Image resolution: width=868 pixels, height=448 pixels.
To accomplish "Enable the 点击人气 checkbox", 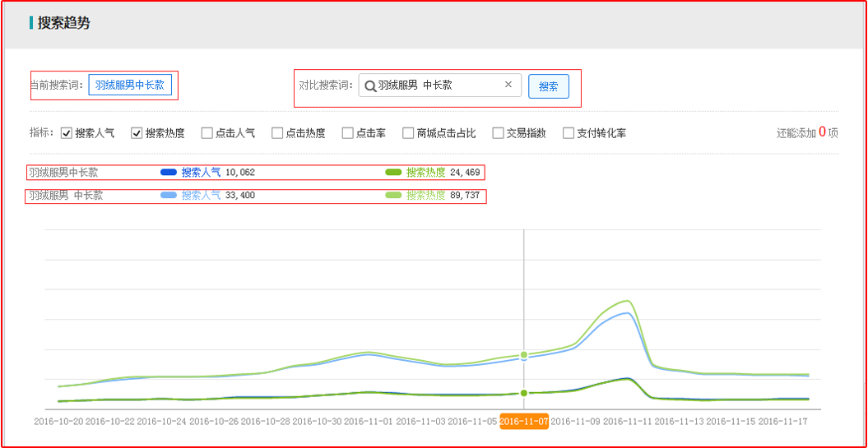I will tap(207, 133).
